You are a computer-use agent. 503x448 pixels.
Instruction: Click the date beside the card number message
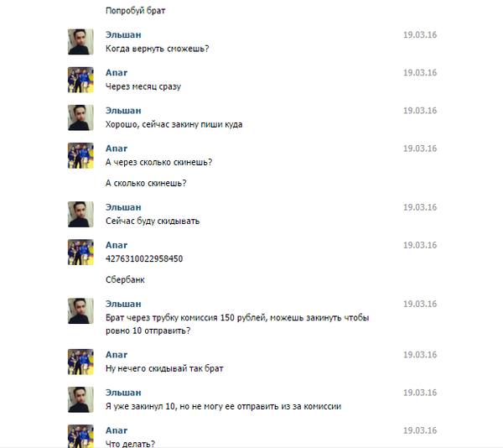click(x=420, y=246)
